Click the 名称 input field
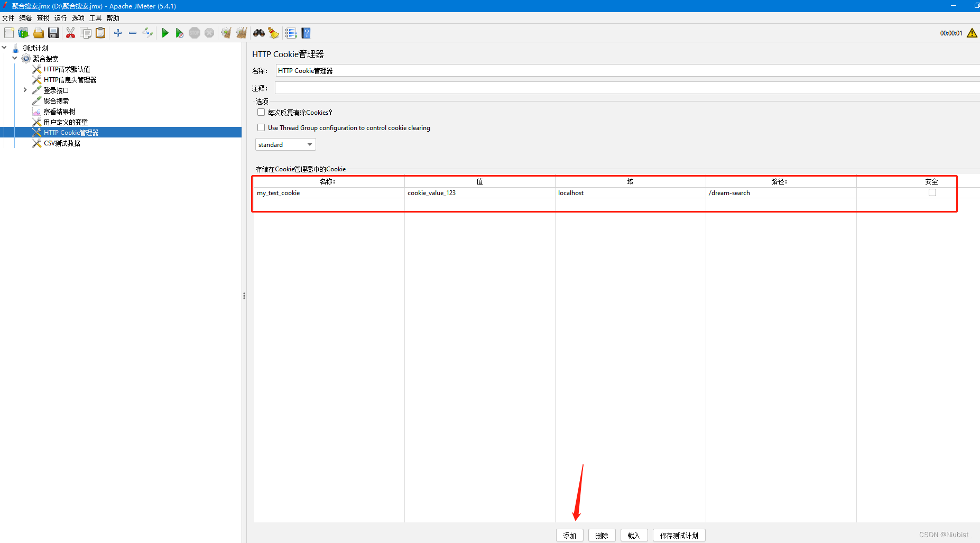 [628, 70]
